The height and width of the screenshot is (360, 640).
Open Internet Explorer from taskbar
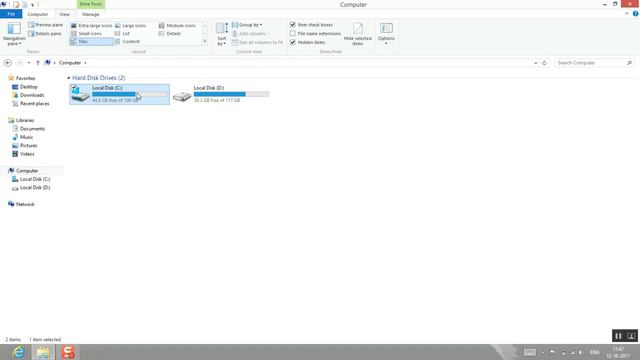[x=18, y=352]
